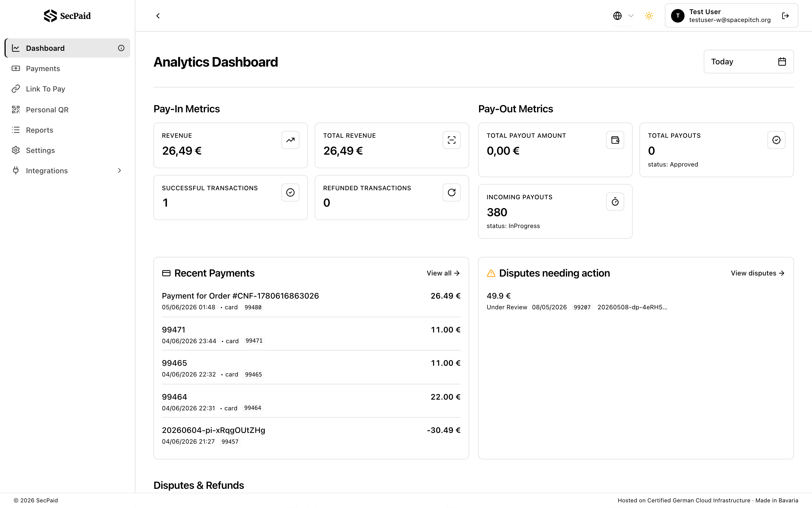This screenshot has width=812, height=508.
Task: Open Dashboard in the sidebar
Action: click(x=67, y=48)
